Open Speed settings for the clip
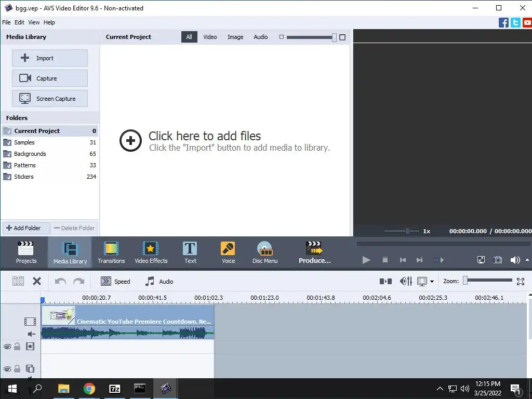Image resolution: width=532 pixels, height=399 pixels. [x=115, y=281]
